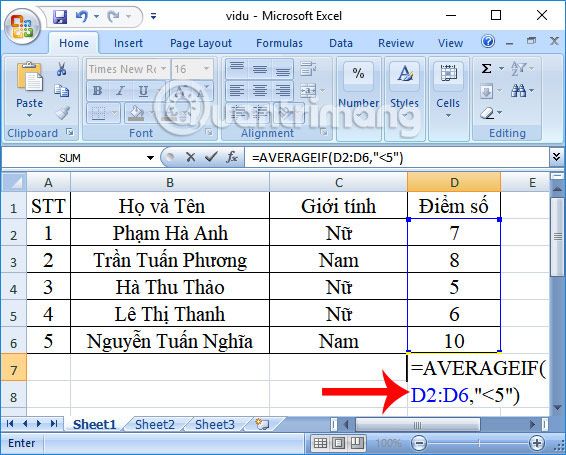Image resolution: width=566 pixels, height=455 pixels.
Task: Open the font name dropdown
Action: 164,69
